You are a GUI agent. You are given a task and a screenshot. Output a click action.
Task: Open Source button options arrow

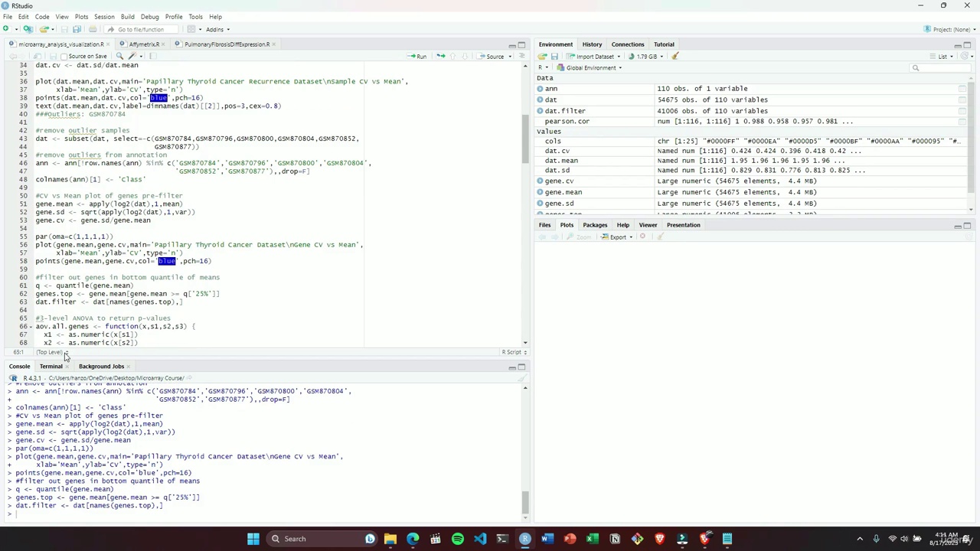[510, 56]
